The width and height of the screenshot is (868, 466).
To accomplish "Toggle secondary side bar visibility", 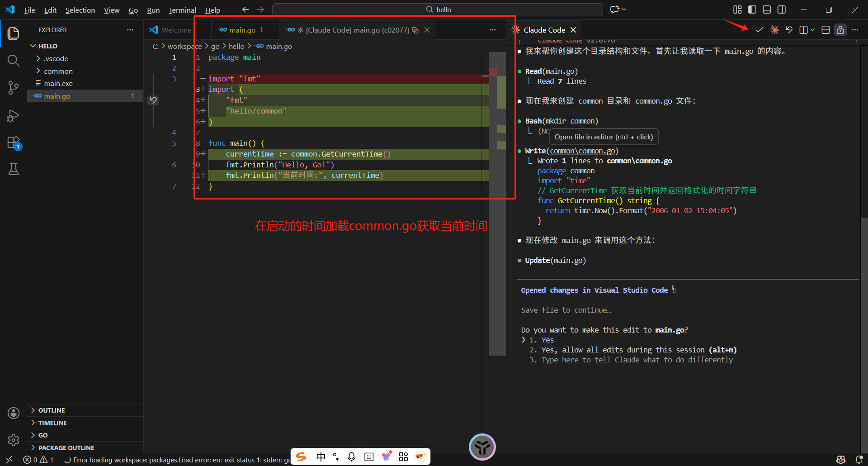I will 782,10.
